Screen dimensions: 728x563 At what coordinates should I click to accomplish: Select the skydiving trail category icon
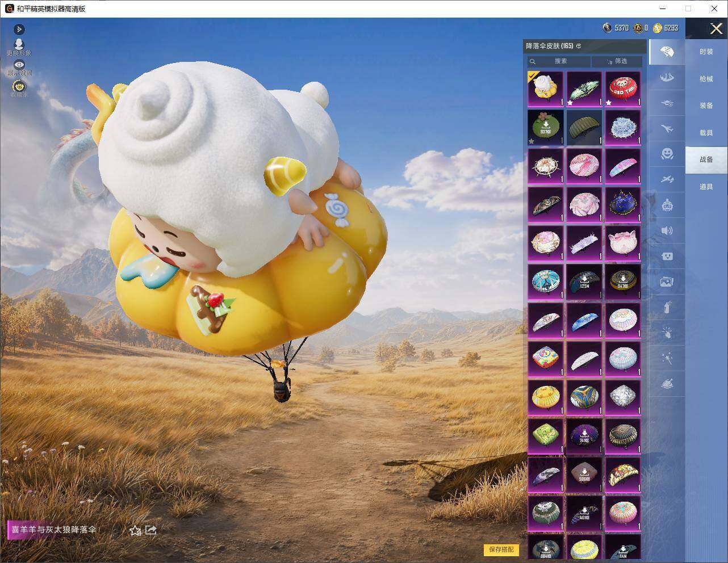click(667, 77)
